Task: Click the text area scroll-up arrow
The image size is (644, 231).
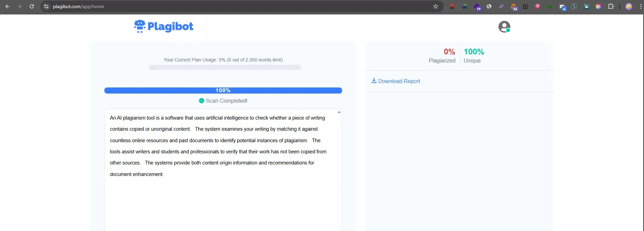Action: (x=339, y=112)
